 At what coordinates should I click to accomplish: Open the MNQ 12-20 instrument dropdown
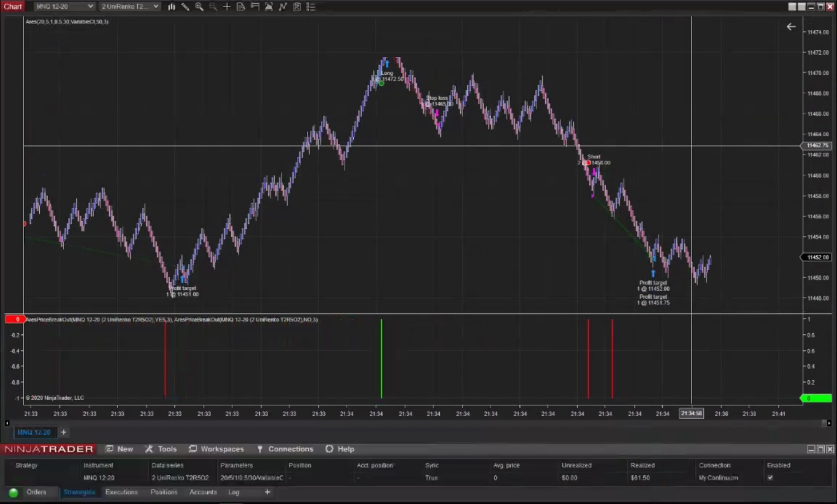tap(64, 6)
